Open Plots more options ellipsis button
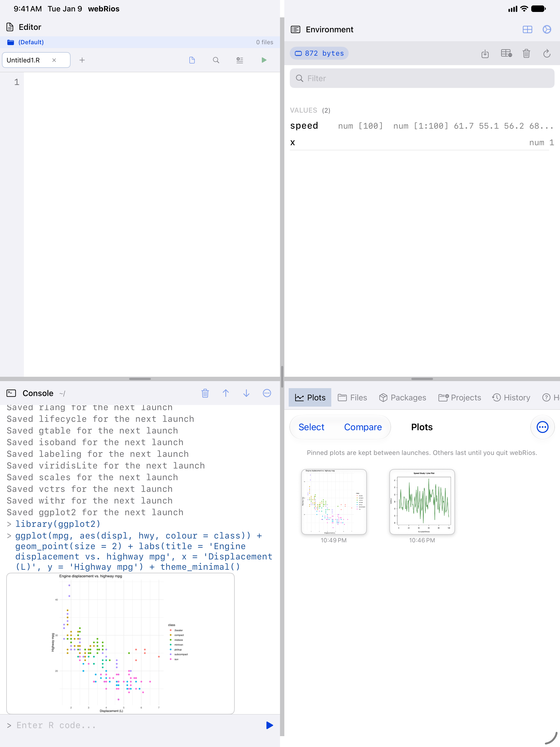560x747 pixels. pos(542,427)
